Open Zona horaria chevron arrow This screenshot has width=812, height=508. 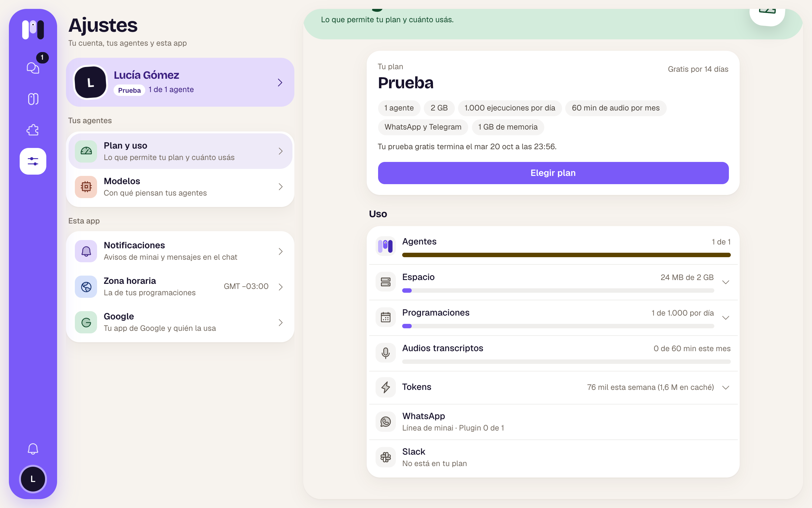(281, 287)
